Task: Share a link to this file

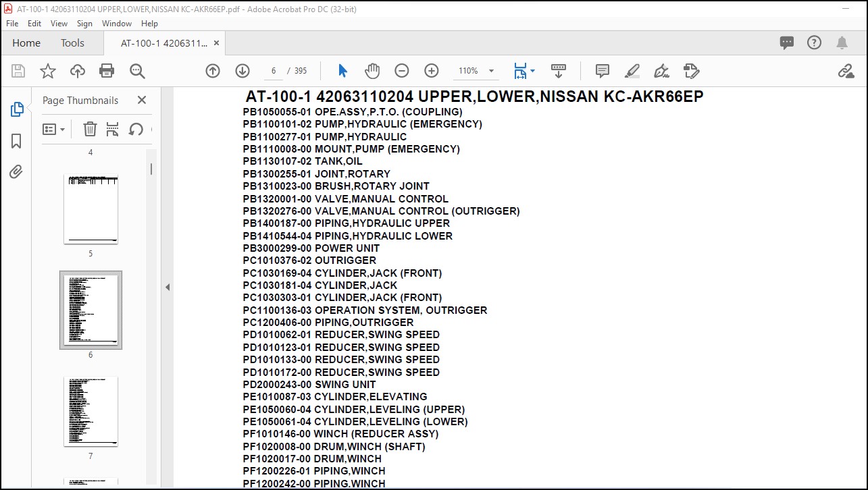Action: tap(846, 71)
